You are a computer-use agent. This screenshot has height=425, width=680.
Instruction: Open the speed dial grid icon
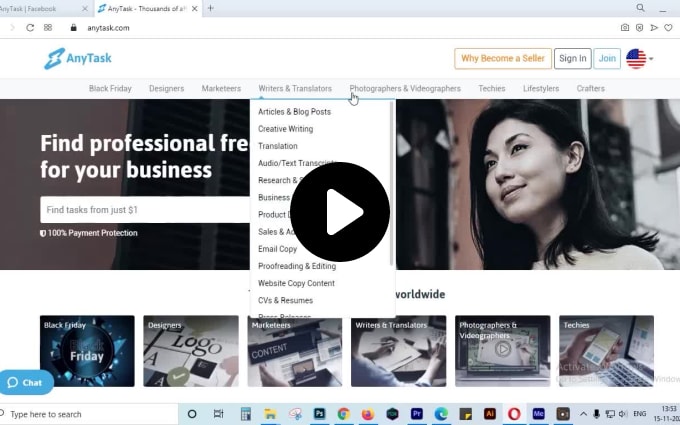pyautogui.click(x=48, y=28)
